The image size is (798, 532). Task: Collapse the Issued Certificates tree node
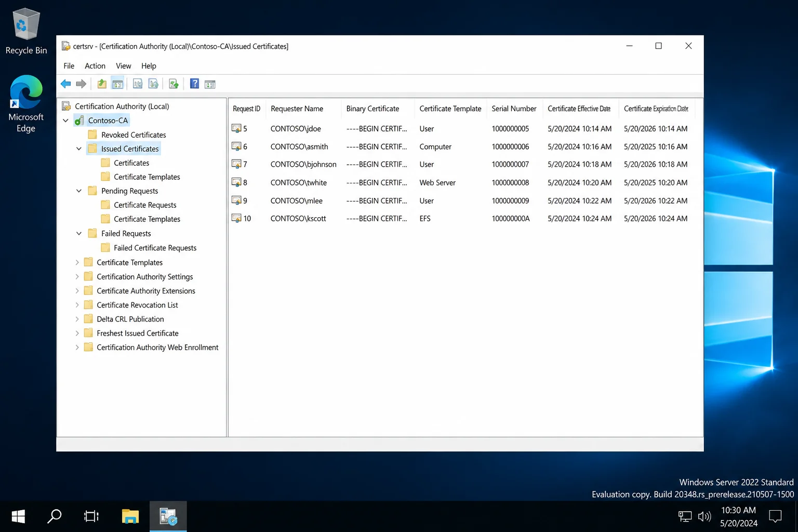[x=79, y=149]
